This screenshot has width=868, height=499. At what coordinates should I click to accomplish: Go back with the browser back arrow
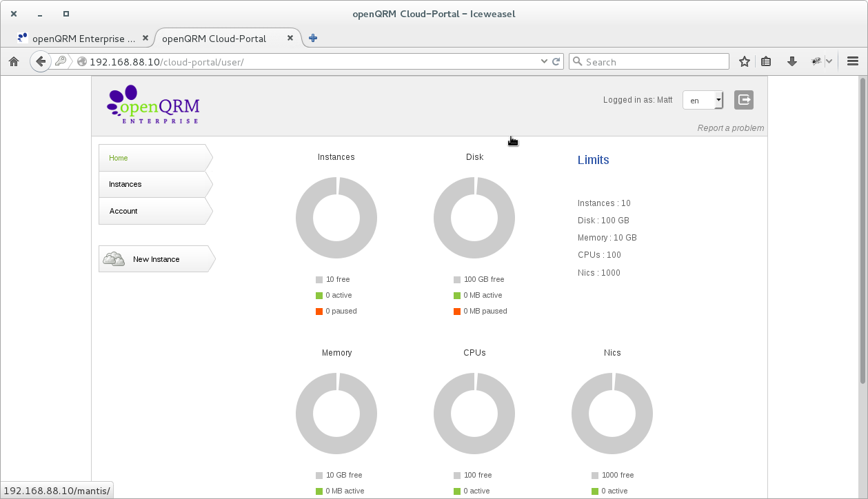[41, 61]
